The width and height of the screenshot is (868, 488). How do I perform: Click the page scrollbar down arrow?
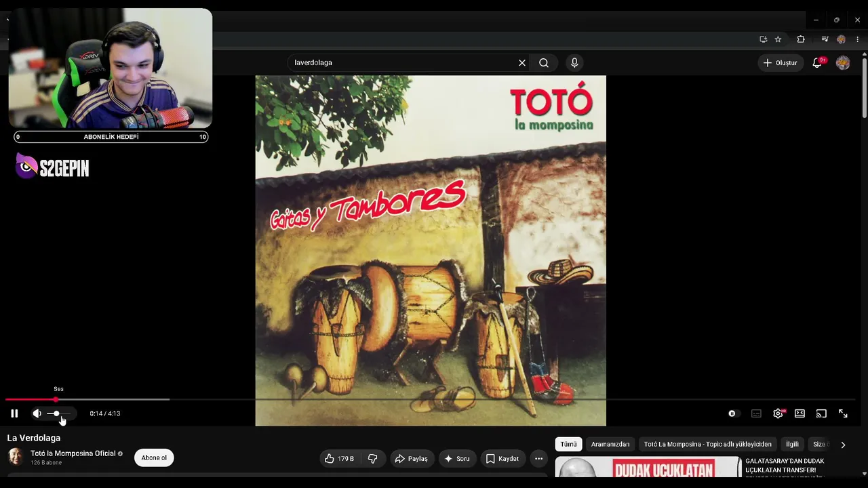coord(864,473)
